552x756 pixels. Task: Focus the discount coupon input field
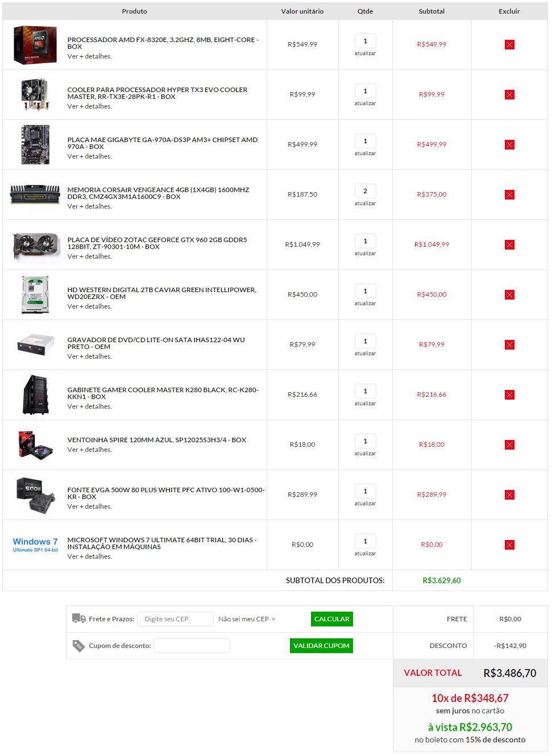point(192,646)
